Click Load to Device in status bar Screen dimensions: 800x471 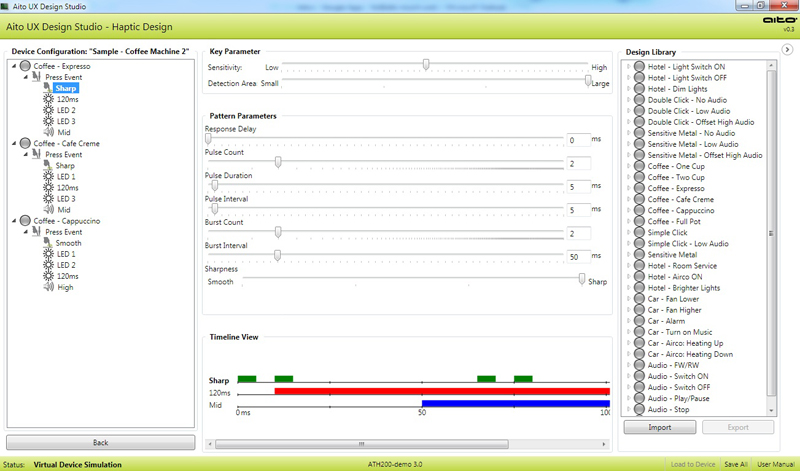(x=692, y=464)
